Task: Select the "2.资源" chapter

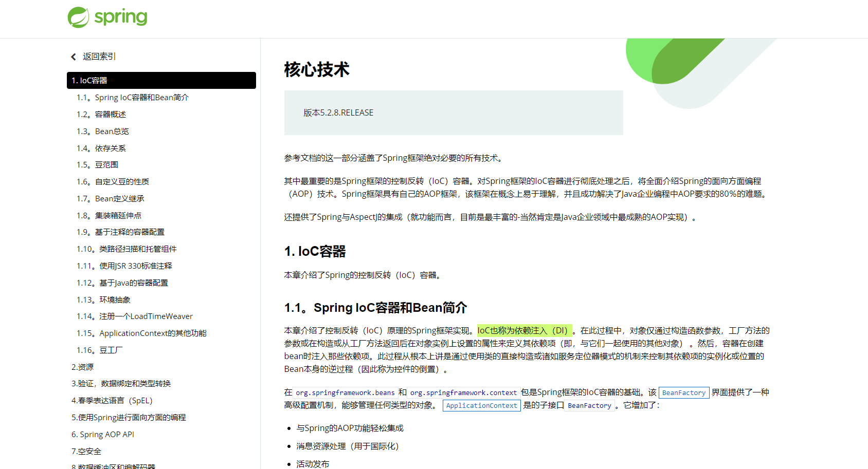Action: point(83,367)
